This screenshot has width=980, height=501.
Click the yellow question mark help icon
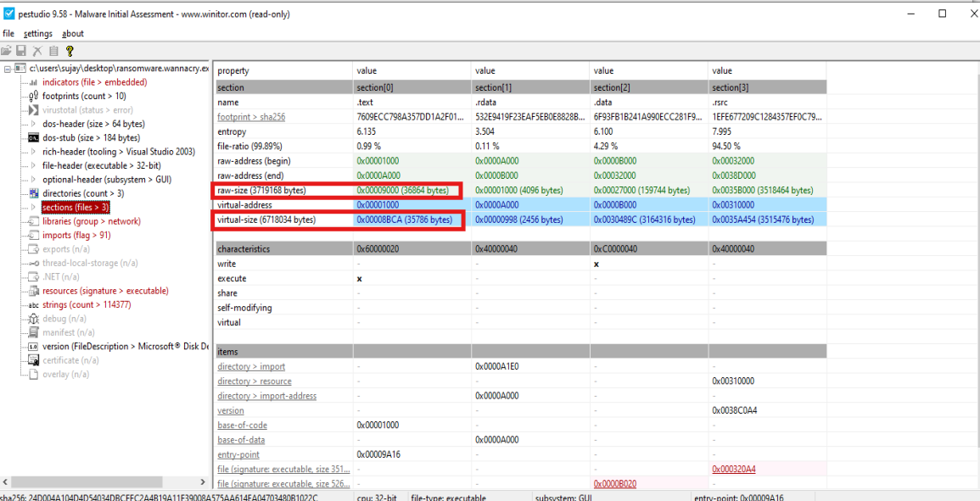pyautogui.click(x=70, y=51)
